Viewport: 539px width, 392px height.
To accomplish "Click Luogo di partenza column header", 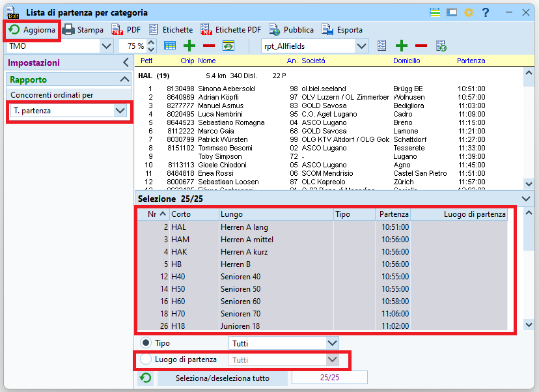I will coord(459,214).
